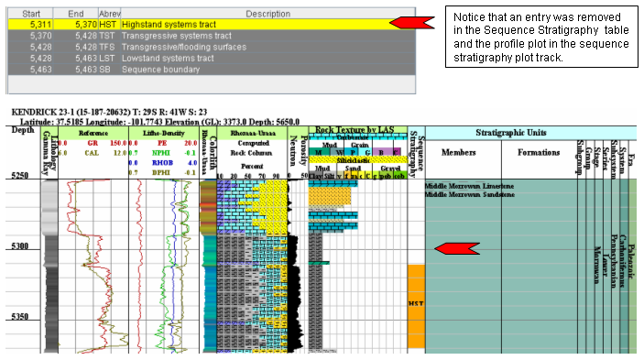644x360 pixels.
Task: Select the Transgressive/flooding surfaces row
Action: pyautogui.click(x=212, y=47)
